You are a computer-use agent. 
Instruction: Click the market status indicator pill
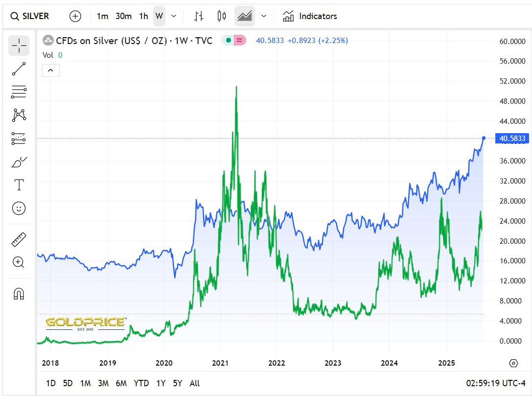point(234,40)
